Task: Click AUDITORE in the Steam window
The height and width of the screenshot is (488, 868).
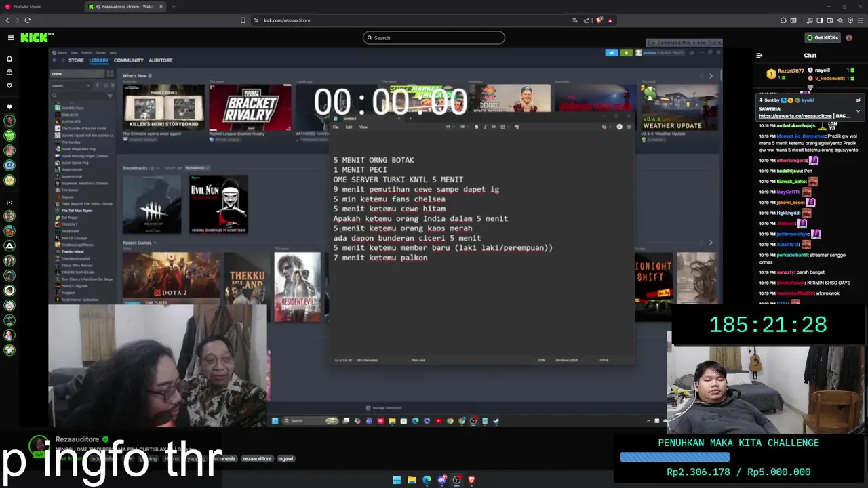Action: pos(160,60)
